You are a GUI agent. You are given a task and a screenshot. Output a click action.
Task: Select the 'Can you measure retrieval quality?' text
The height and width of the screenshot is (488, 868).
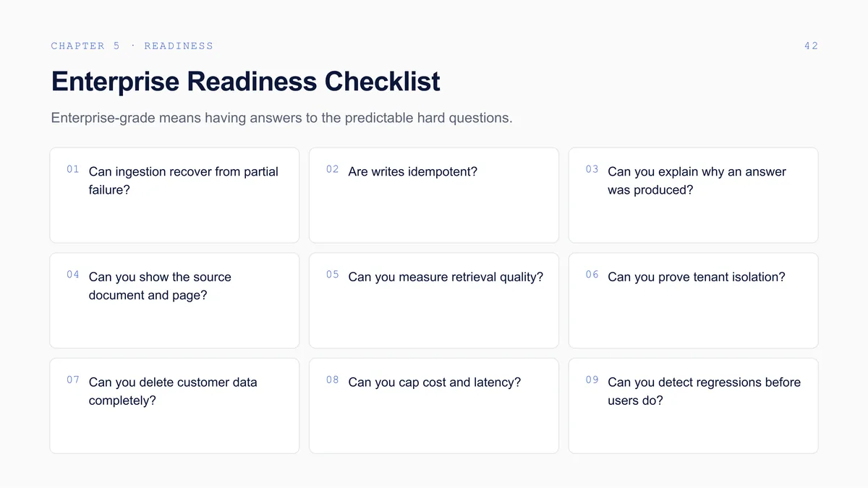click(446, 277)
